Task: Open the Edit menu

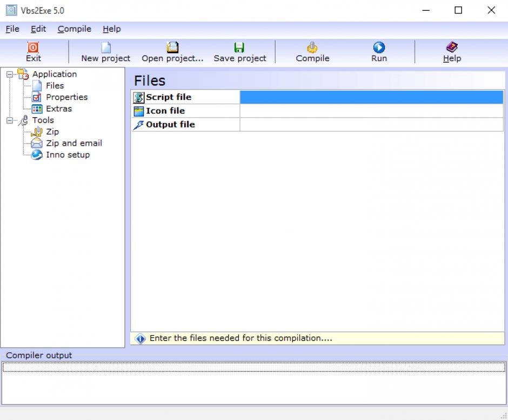Action: 38,29
